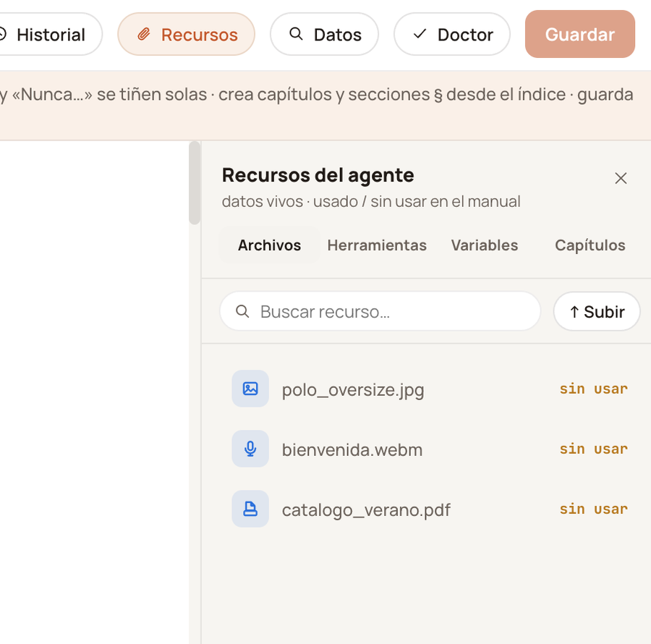Screen dimensions: 651x644
Task: Click the magnifier icon in Datos
Action: (296, 34)
